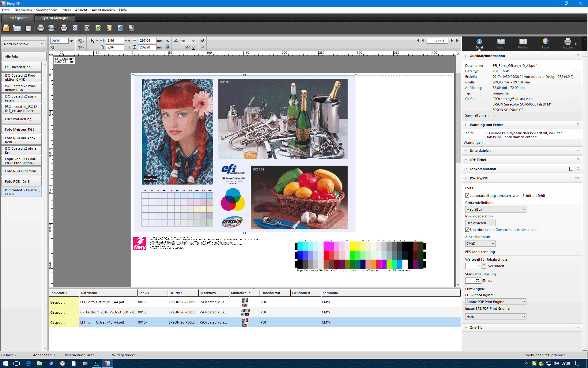This screenshot has width=588, height=368.
Task: Click thumbnail of CP_Testform job row
Action: [x=245, y=312]
